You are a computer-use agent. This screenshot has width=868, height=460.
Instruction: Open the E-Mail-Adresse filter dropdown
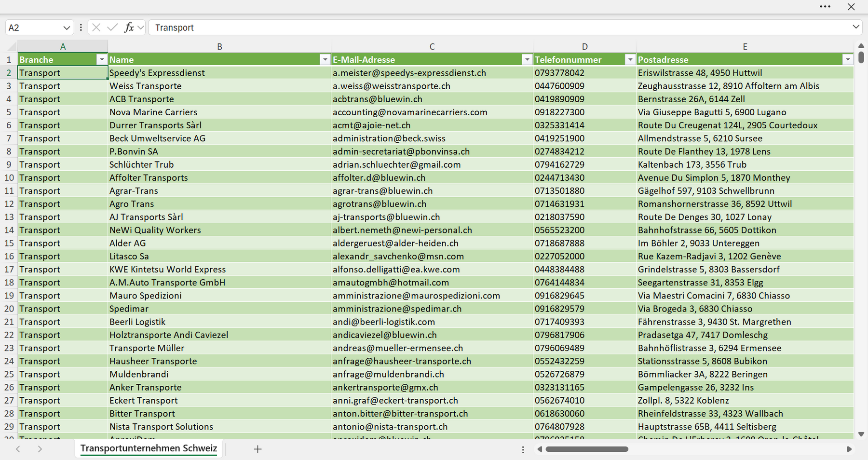(527, 59)
